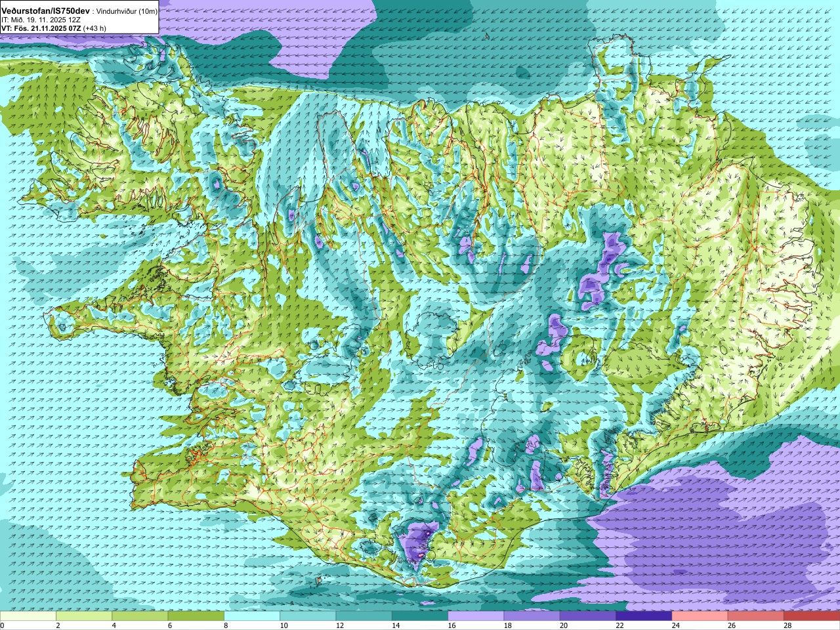Select the legend value '8'
This screenshot has height=630, width=840.
coord(226,625)
